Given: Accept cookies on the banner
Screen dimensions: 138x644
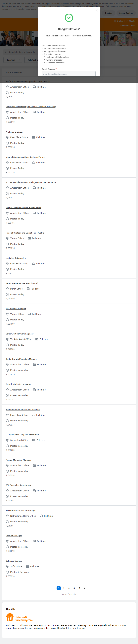Looking at the screenshot, I should point(126,13).
